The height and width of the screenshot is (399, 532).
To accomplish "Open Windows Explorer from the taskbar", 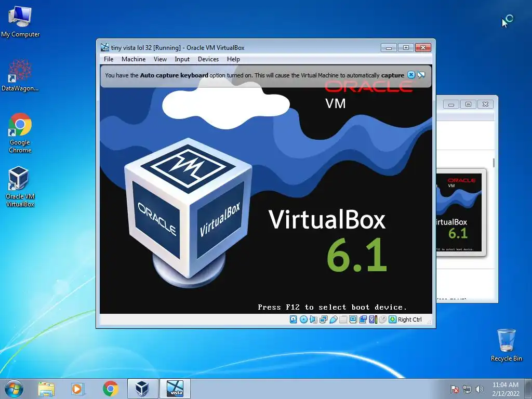I will click(46, 389).
